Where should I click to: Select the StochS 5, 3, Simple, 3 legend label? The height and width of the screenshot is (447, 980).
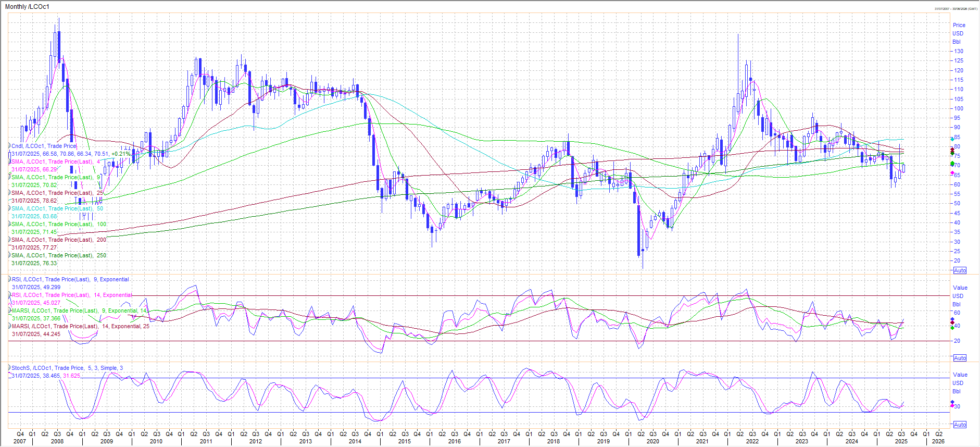(x=67, y=368)
